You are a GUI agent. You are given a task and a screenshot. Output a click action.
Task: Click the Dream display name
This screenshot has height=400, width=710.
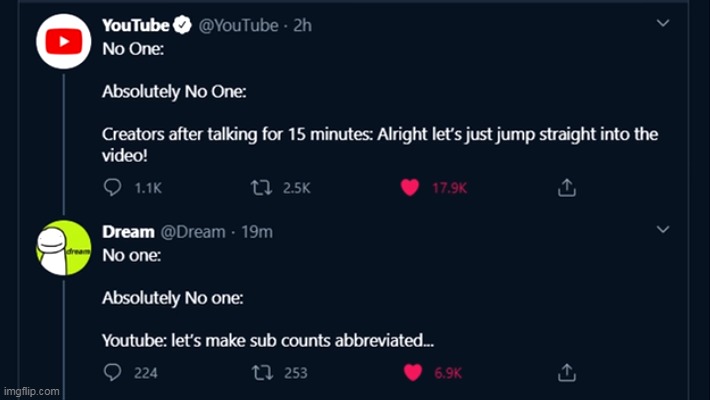[x=128, y=232]
